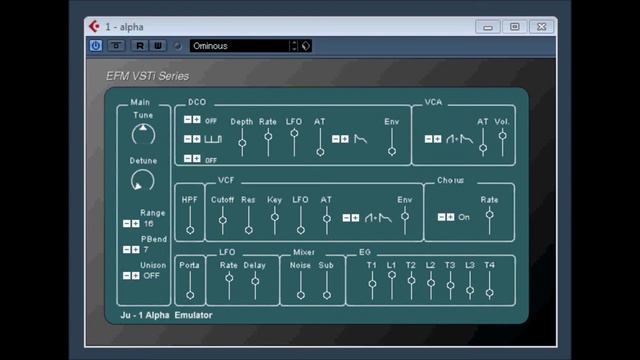Open the Ominous preset name field
Screen dimensions: 640x360
pos(240,46)
